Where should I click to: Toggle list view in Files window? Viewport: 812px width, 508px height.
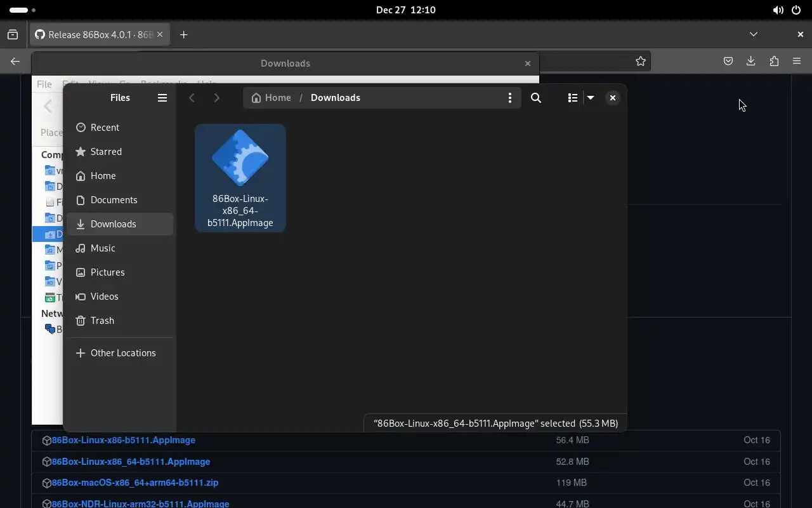[572, 98]
